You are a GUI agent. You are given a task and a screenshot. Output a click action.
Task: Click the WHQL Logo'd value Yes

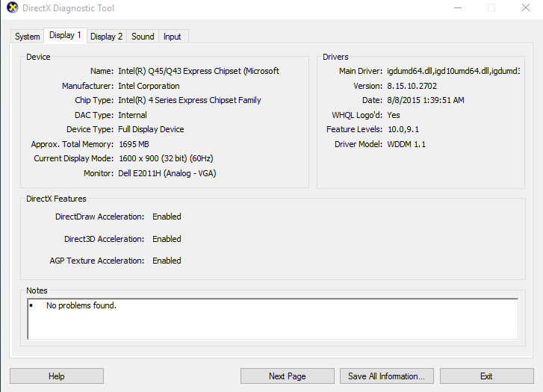394,115
